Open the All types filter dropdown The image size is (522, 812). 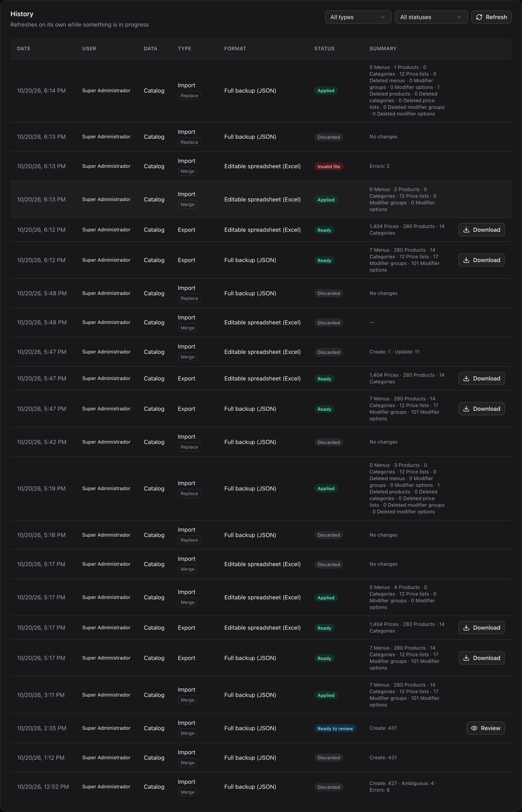click(358, 17)
